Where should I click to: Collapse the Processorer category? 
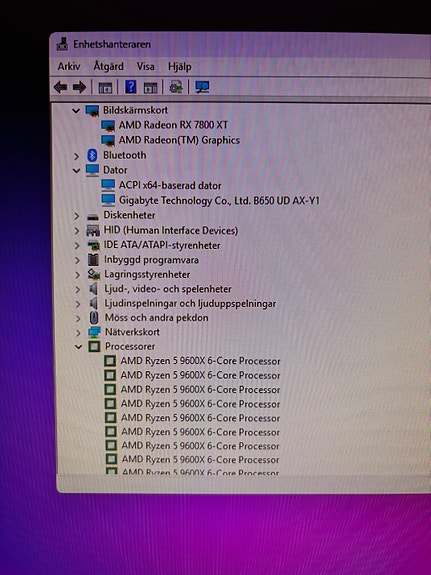click(x=78, y=346)
